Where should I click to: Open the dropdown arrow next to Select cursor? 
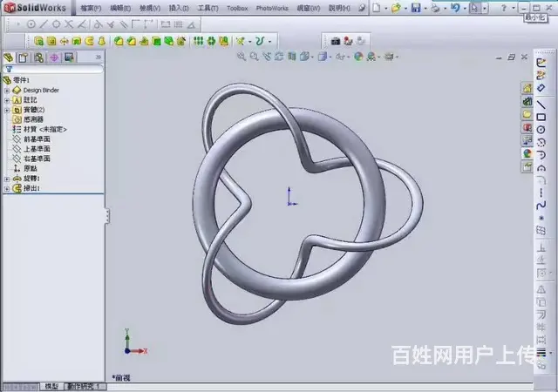(485, 8)
